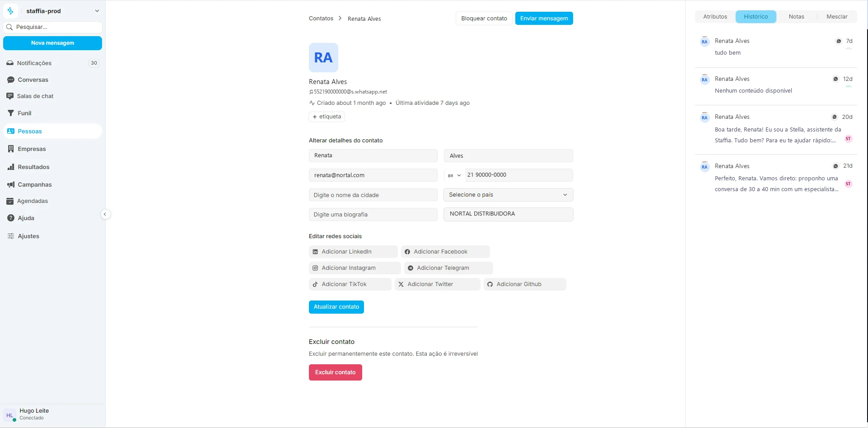
Task: Switch to the Histórico tab
Action: [x=756, y=17]
